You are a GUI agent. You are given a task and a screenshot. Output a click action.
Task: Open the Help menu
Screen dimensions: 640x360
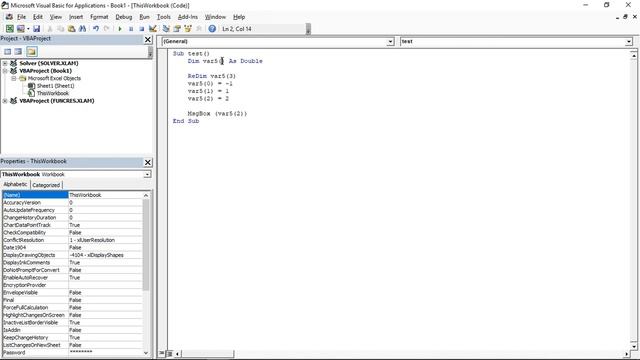[x=239, y=17]
